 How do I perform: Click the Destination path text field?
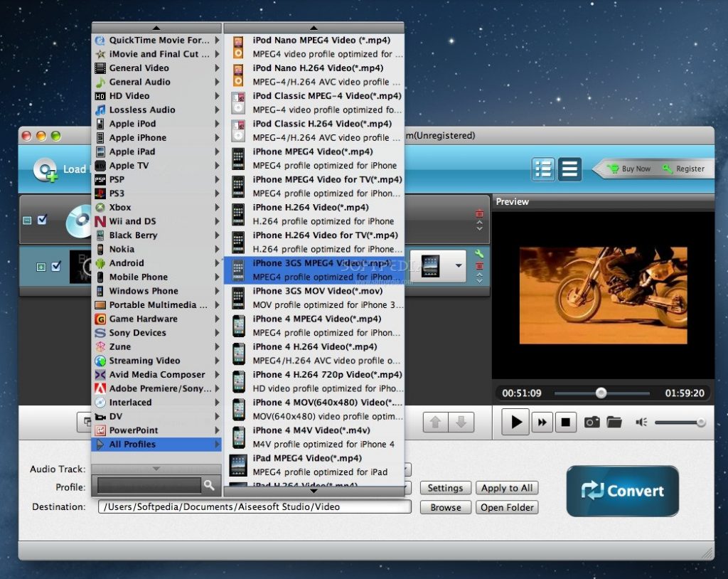255,507
